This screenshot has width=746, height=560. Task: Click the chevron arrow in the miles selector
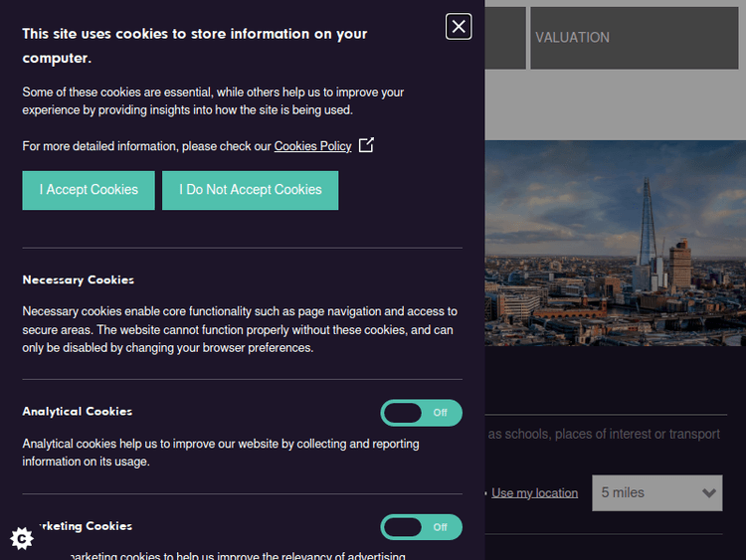pos(709,492)
